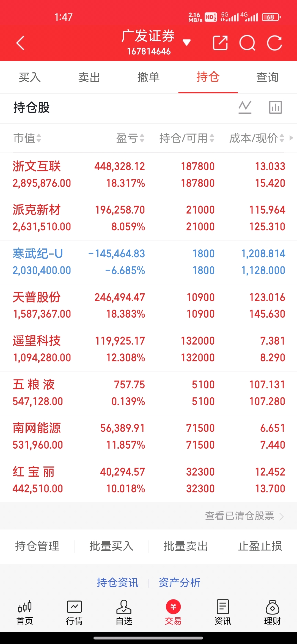Expand the 广发证券 account dropdown arrow
Screen dimensions: 297x644
point(187,42)
